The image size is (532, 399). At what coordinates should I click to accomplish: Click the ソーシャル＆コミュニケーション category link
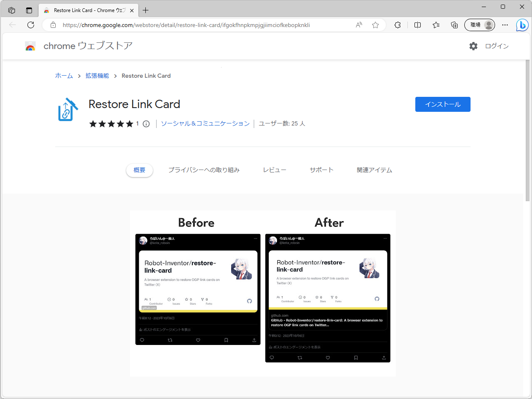click(x=205, y=123)
